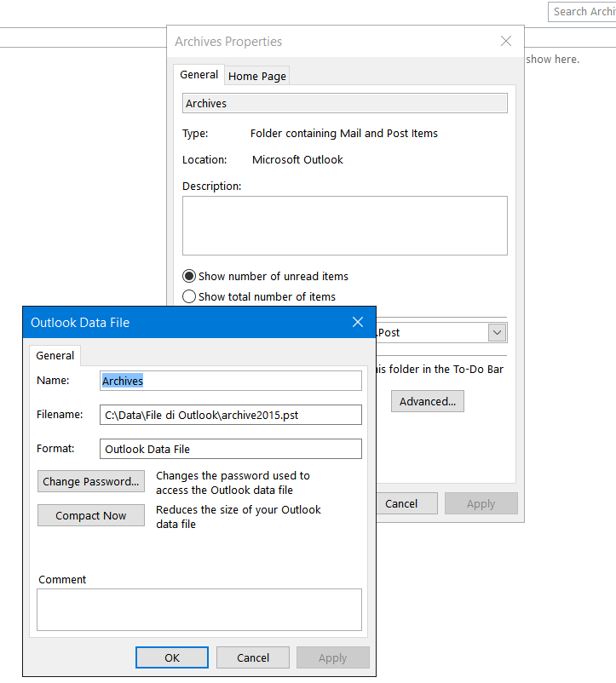Switch to the Home Page tab
The image size is (616, 683).
[256, 76]
